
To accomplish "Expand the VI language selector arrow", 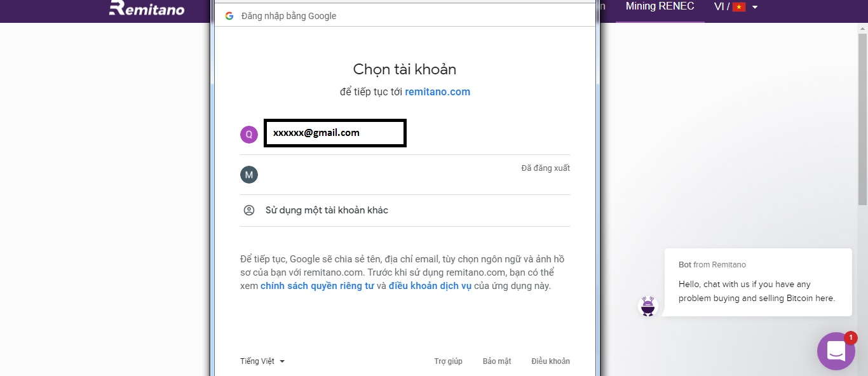I will (755, 8).
